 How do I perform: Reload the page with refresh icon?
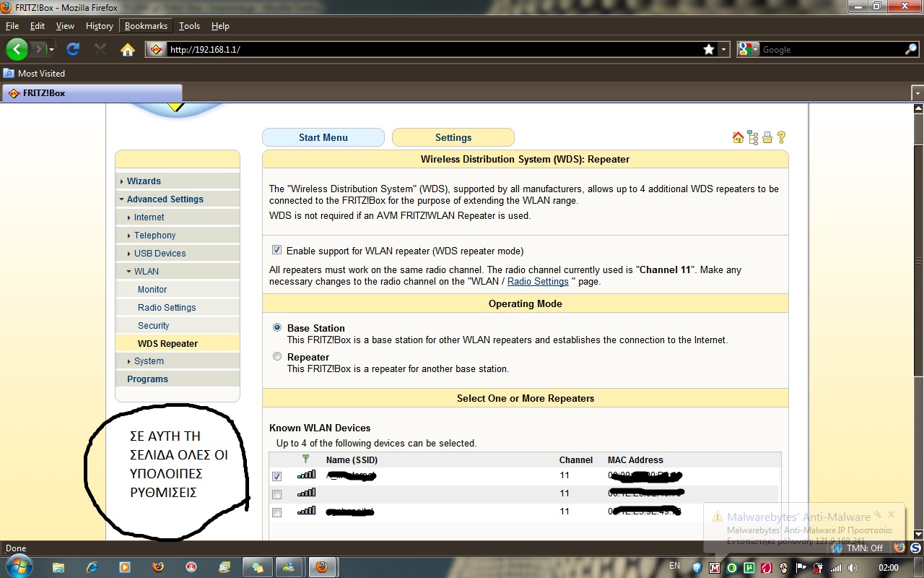click(x=73, y=49)
